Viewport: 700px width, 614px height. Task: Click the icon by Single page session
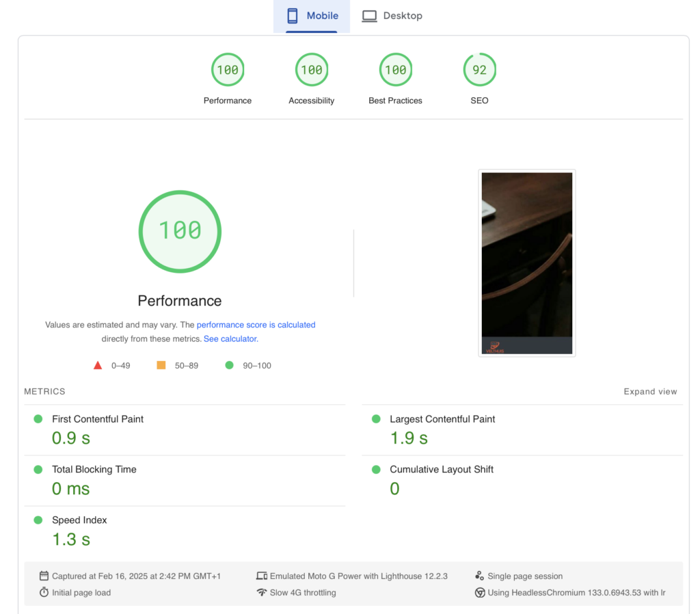click(479, 576)
